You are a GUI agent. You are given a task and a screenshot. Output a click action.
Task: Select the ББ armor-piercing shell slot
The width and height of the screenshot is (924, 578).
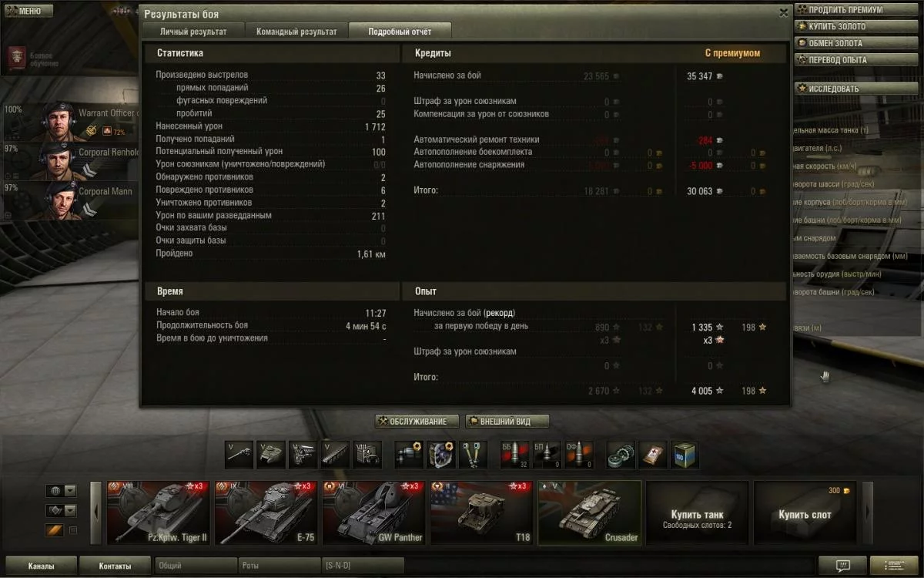click(514, 455)
